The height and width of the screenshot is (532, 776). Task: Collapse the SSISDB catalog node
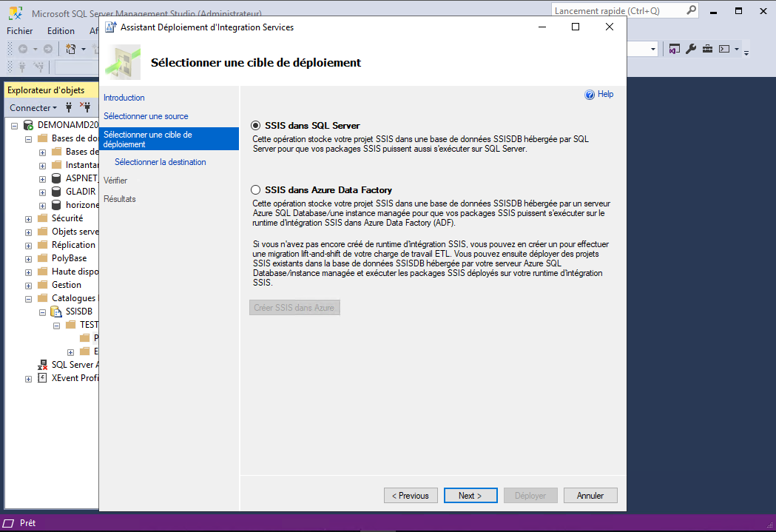click(x=43, y=313)
